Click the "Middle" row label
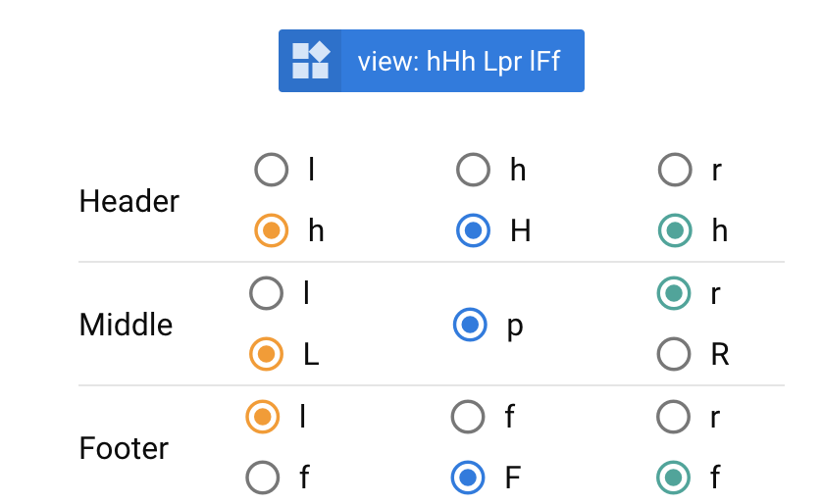 (126, 325)
